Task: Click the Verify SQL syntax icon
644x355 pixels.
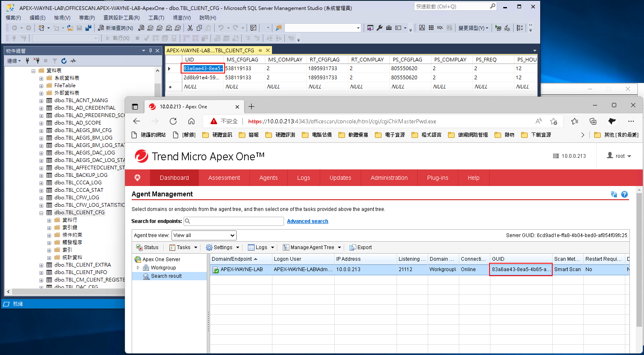Action: [x=507, y=28]
